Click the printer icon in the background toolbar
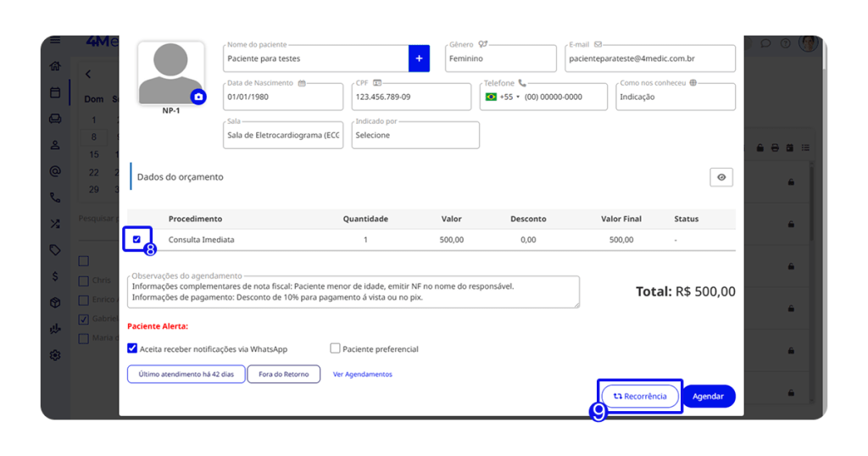The height and width of the screenshot is (456, 868). tap(775, 148)
